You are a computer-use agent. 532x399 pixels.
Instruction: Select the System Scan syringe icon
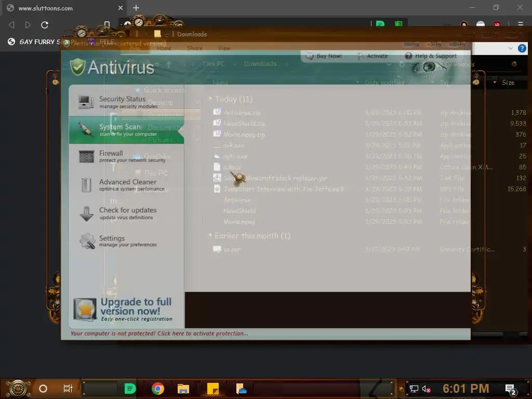pyautogui.click(x=85, y=129)
